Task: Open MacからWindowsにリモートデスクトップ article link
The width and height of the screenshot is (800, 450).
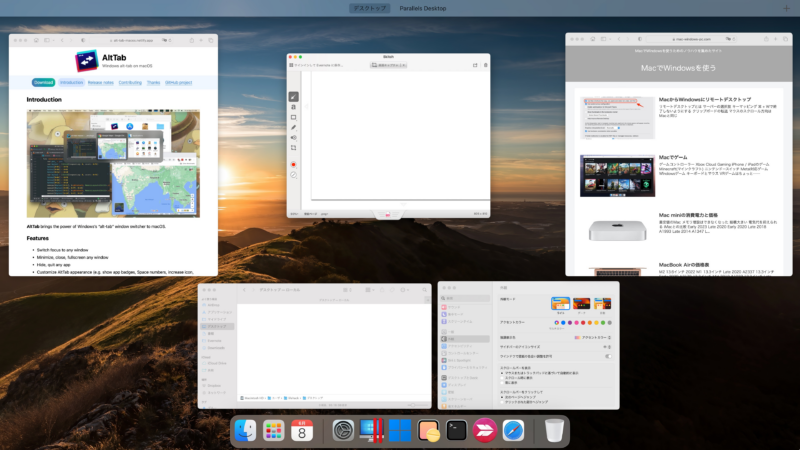Action: tap(705, 99)
